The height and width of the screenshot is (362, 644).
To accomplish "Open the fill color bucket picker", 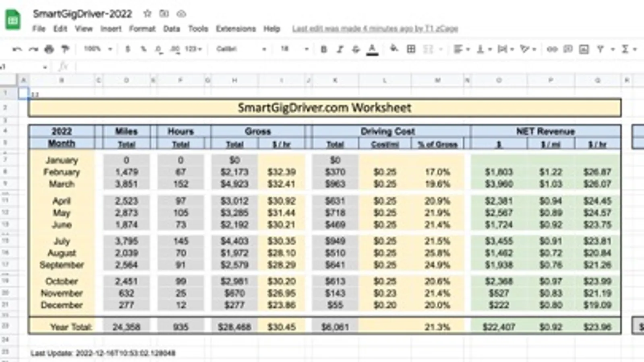I will click(x=394, y=49).
